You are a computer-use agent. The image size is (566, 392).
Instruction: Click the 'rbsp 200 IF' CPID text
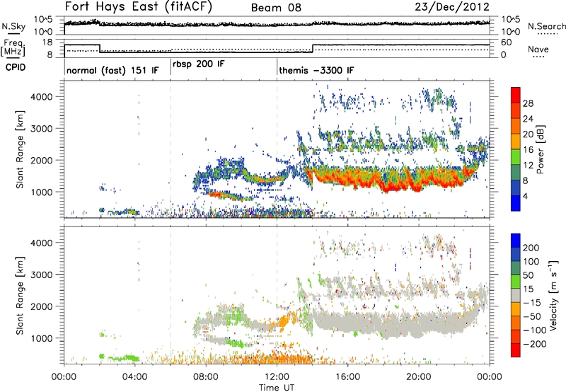pyautogui.click(x=199, y=64)
